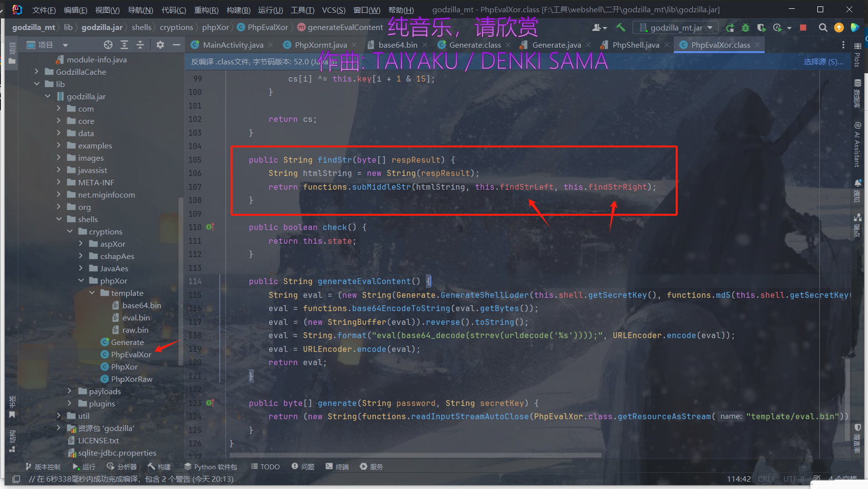Click the phpXor breadcrumb
The width and height of the screenshot is (868, 489).
[x=215, y=28]
